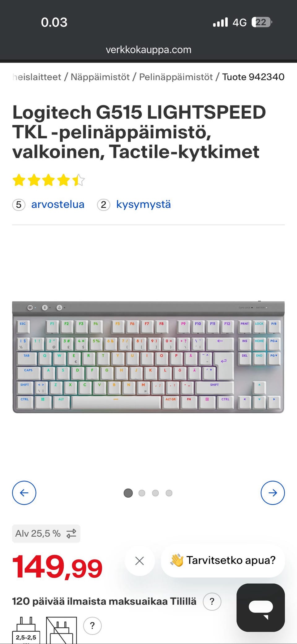Image resolution: width=297 pixels, height=644 pixels.
Task: Dismiss the Tarvitsetko apua popup
Action: [x=140, y=561]
